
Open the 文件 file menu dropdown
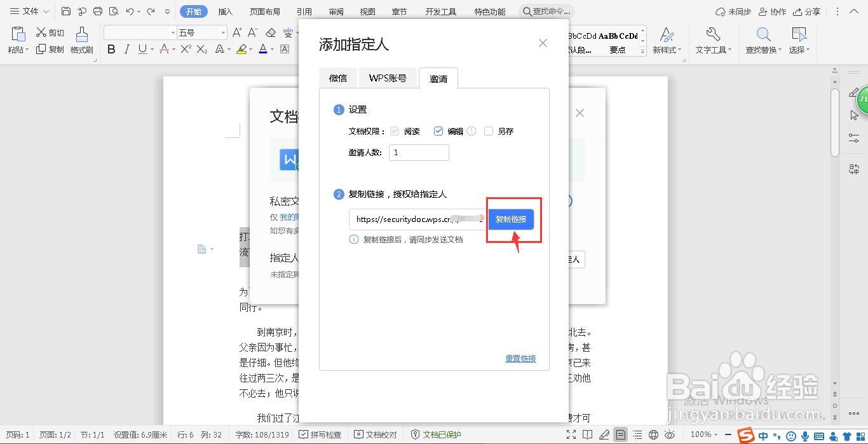click(29, 11)
